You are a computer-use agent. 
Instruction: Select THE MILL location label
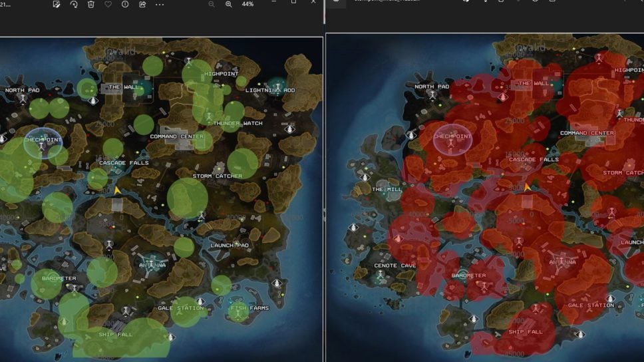(387, 190)
